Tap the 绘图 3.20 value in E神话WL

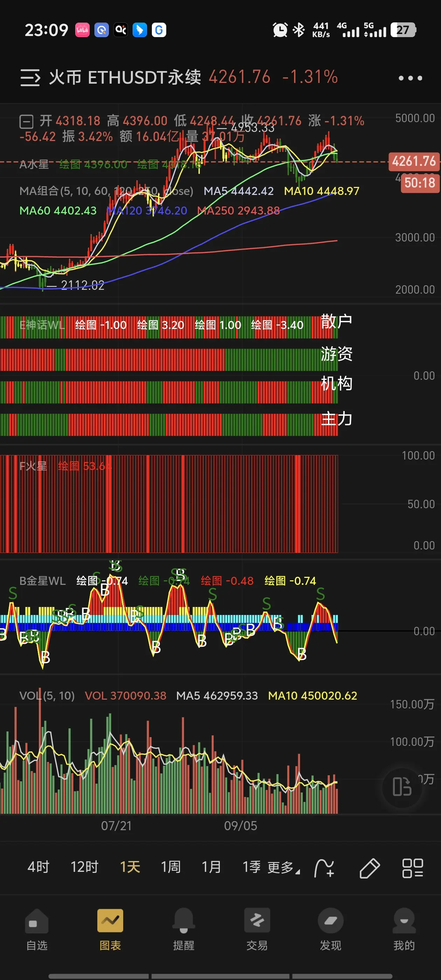tap(161, 325)
